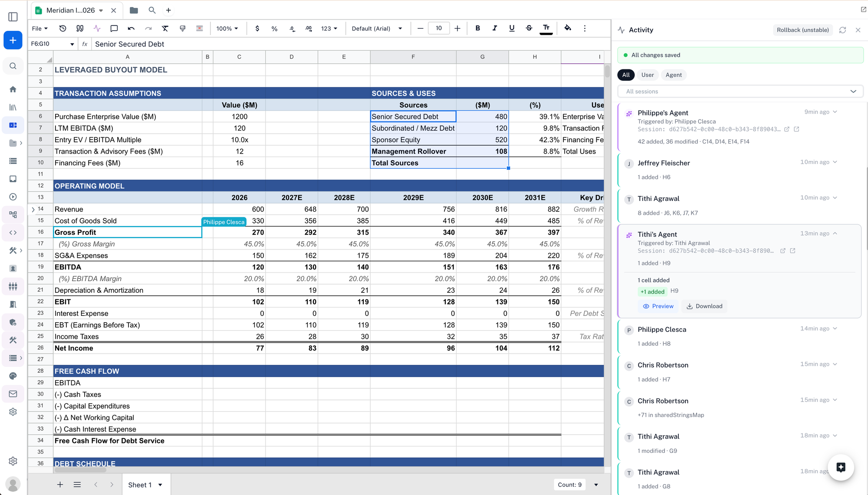
Task: Click the font size input field
Action: coord(439,28)
